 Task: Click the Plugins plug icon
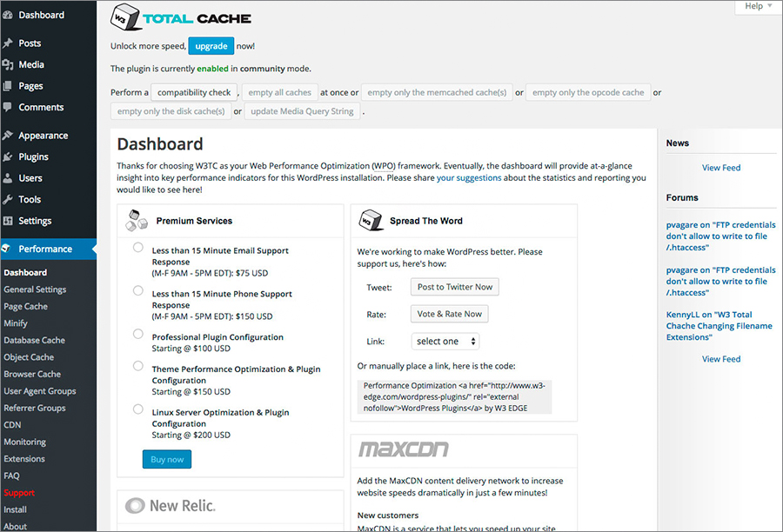(8, 156)
